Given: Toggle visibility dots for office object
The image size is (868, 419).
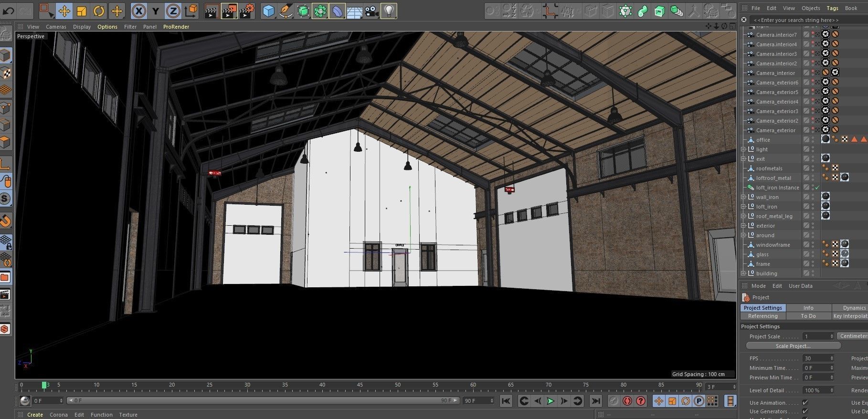Looking at the screenshot, I should [x=813, y=140].
